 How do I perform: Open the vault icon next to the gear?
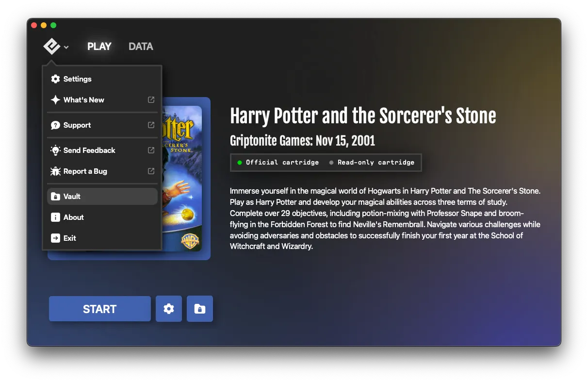199,309
